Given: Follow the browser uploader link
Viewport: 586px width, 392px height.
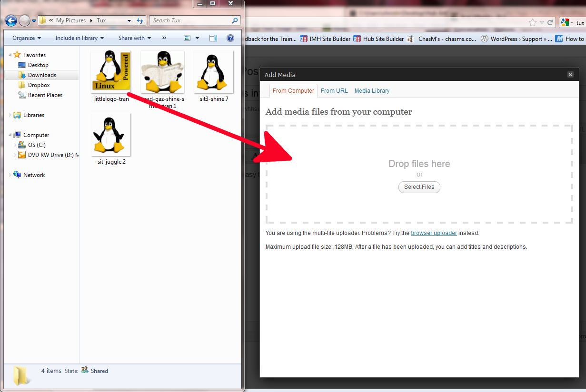Looking at the screenshot, I should [x=434, y=233].
